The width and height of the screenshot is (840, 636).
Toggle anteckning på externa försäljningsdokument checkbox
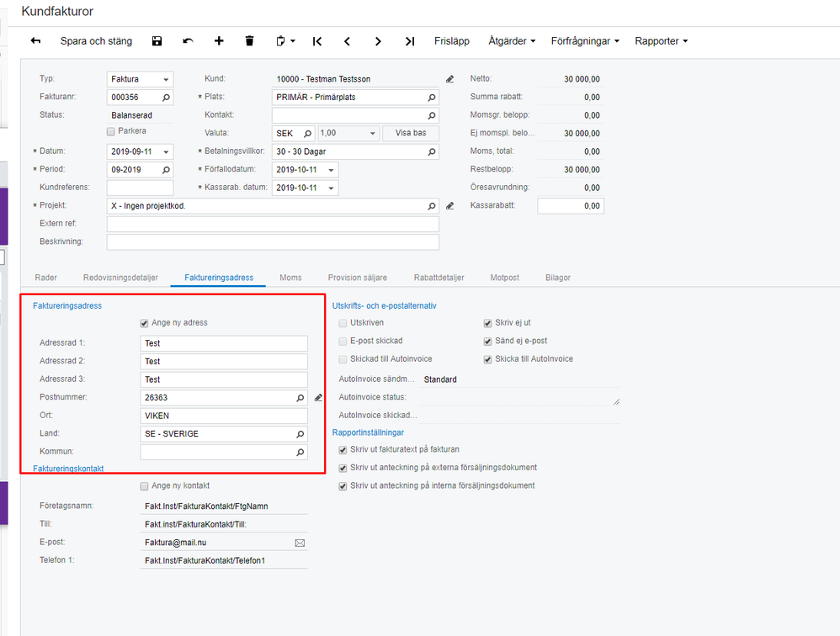(x=343, y=469)
